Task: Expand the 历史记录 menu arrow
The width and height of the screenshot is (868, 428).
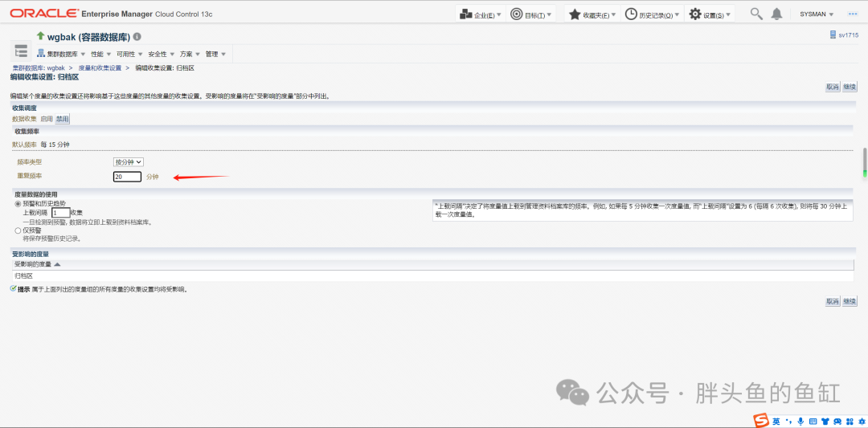Action: pos(678,15)
